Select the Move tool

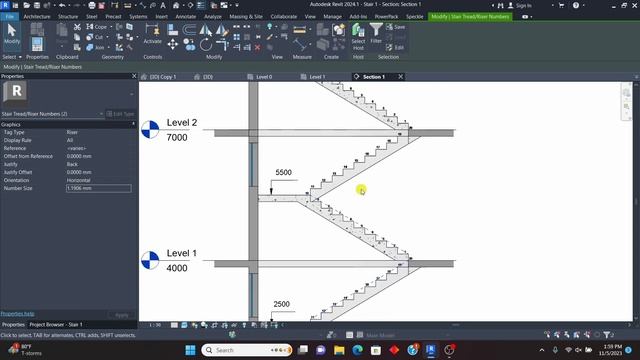pos(173,44)
